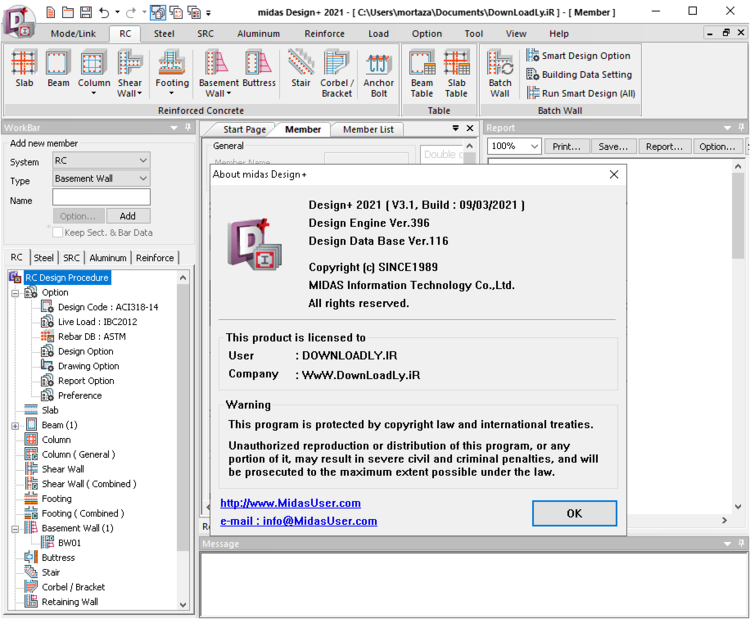This screenshot has width=750, height=619.
Task: Open the Beam Table tool
Action: 422,74
